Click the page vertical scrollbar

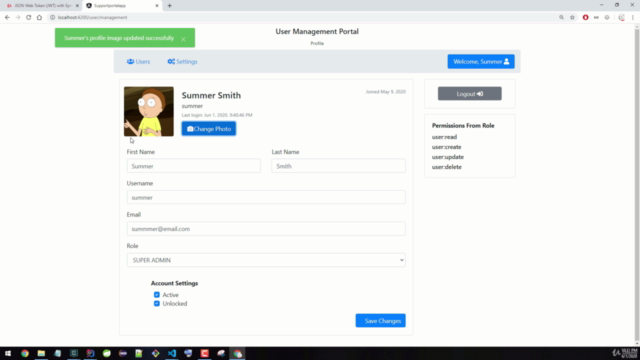pyautogui.click(x=637, y=186)
